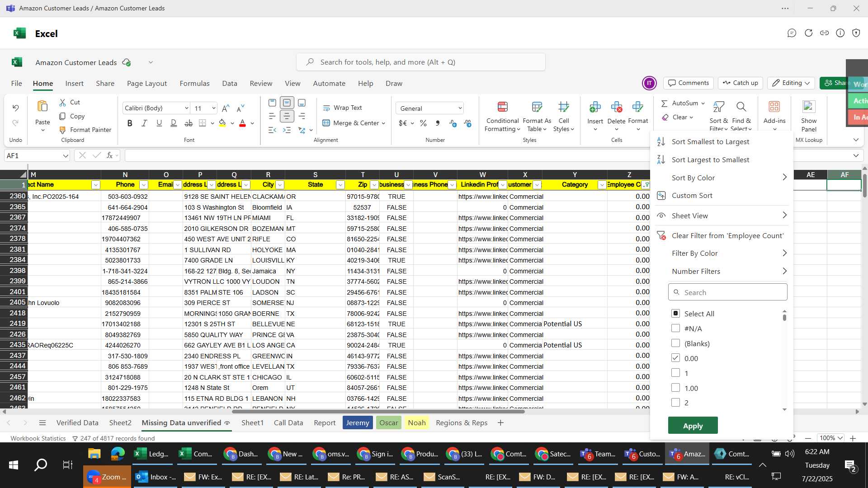Switch to the Call Data sheet
868x488 pixels.
(288, 423)
